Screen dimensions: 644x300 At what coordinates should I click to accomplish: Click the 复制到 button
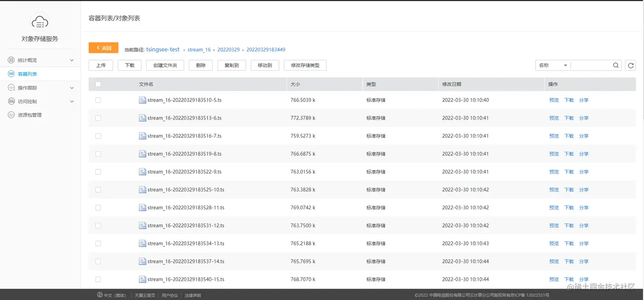pyautogui.click(x=232, y=65)
